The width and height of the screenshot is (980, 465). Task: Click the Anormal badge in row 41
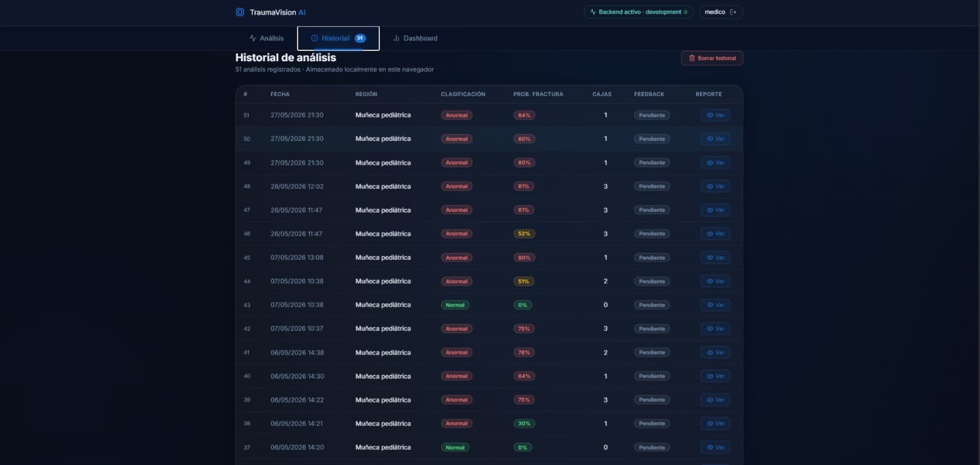point(456,352)
